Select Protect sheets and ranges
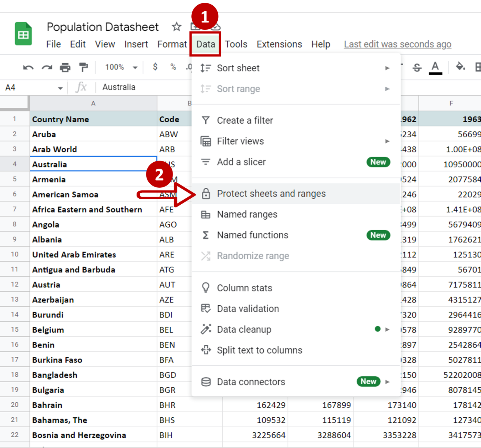Image resolution: width=481 pixels, height=448 pixels. click(x=271, y=193)
